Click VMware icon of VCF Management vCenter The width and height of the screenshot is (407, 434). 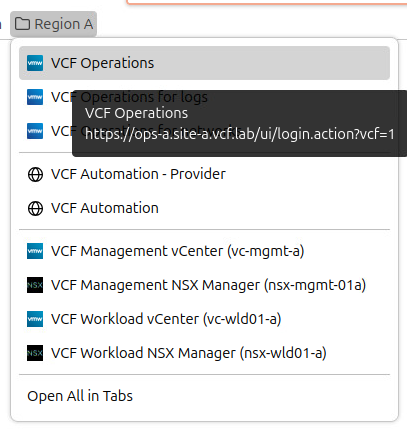(35, 251)
